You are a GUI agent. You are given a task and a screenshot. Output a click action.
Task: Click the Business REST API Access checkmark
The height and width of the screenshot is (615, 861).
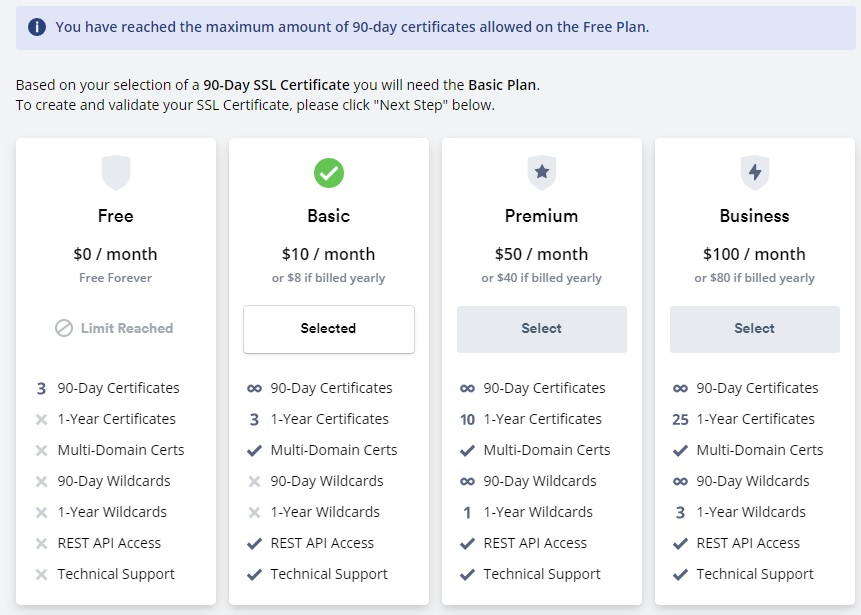pyautogui.click(x=680, y=544)
